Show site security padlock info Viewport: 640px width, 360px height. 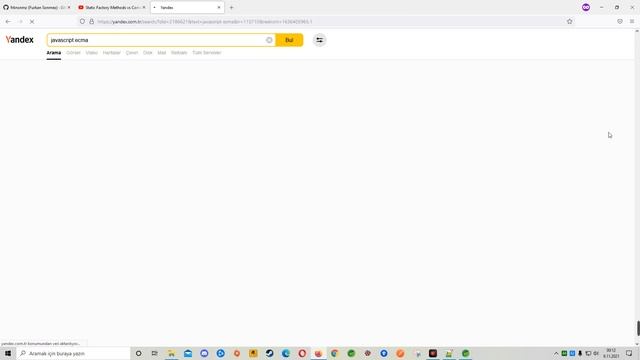[x=91, y=22]
